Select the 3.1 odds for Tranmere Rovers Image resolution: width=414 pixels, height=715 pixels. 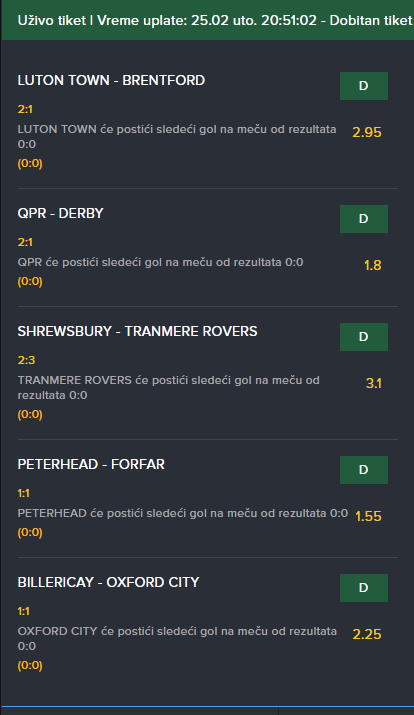tap(373, 383)
